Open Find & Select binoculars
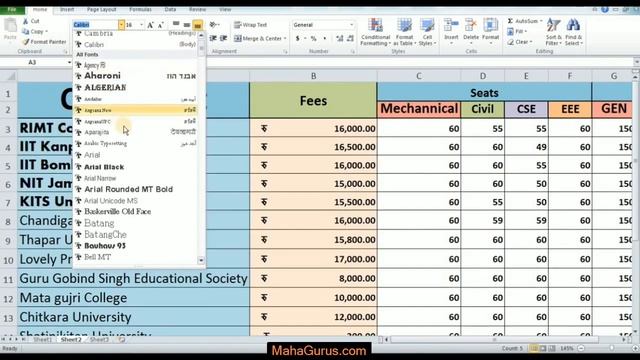The height and width of the screenshot is (360, 640). click(x=573, y=32)
